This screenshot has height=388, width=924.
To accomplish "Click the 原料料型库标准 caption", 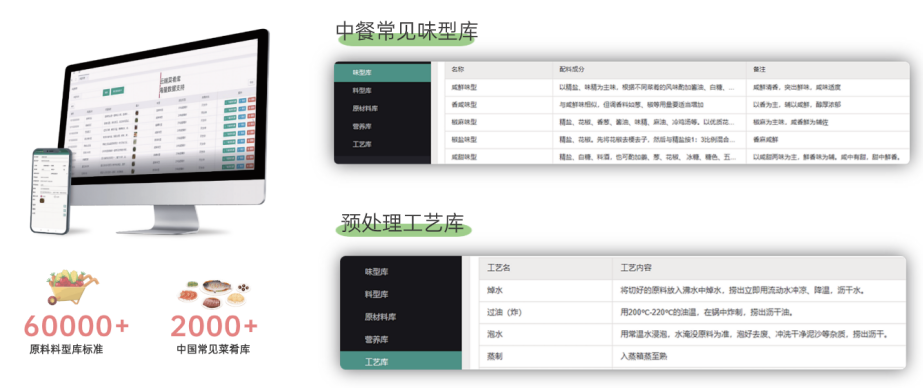I will (x=66, y=349).
